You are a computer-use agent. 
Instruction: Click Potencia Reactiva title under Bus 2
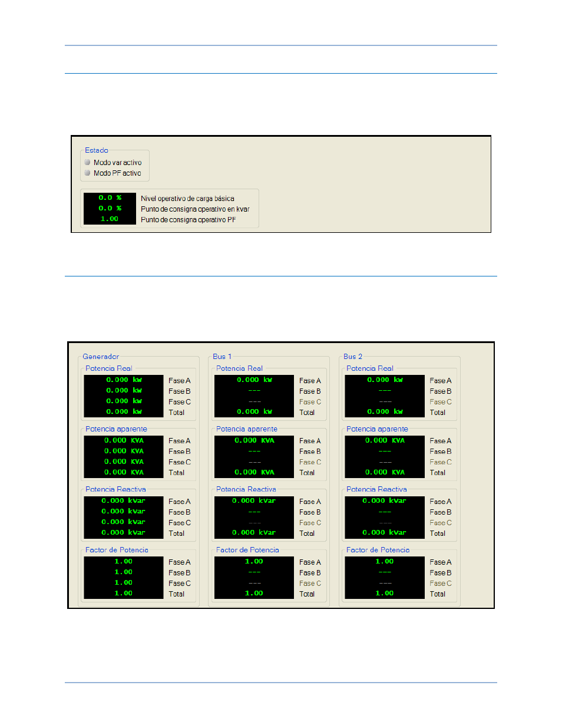coord(376,489)
